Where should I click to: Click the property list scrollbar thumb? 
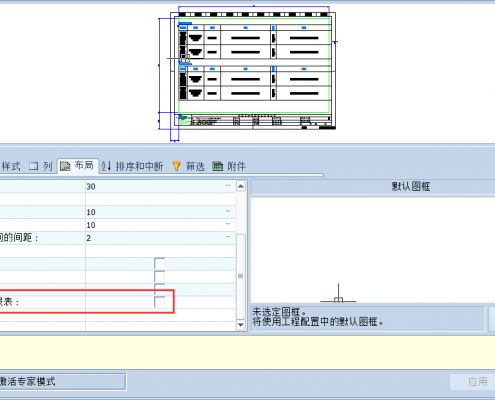point(241,276)
